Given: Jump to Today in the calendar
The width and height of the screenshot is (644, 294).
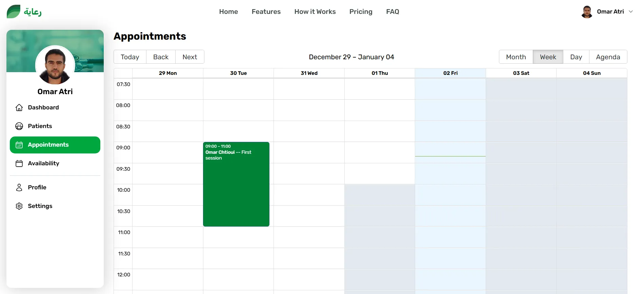Looking at the screenshot, I should point(130,57).
